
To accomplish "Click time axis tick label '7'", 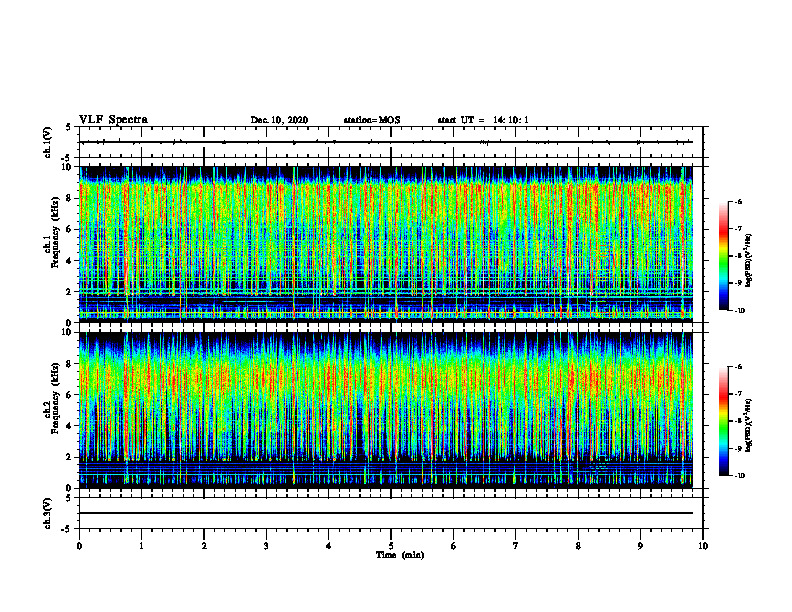I will click(516, 546).
